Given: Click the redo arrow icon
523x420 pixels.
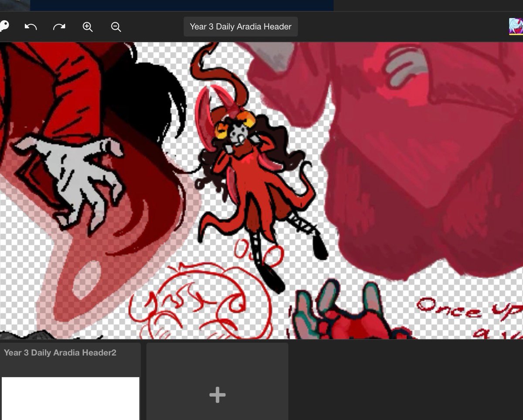Looking at the screenshot, I should click(x=59, y=27).
